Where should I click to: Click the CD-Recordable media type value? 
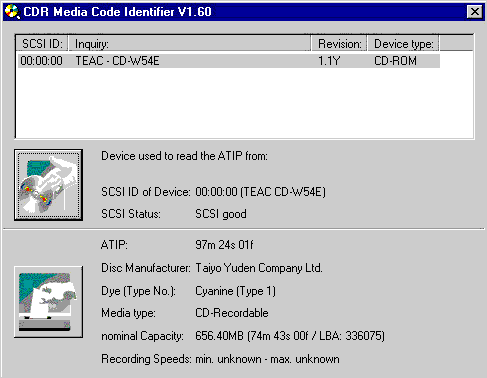pos(232,313)
